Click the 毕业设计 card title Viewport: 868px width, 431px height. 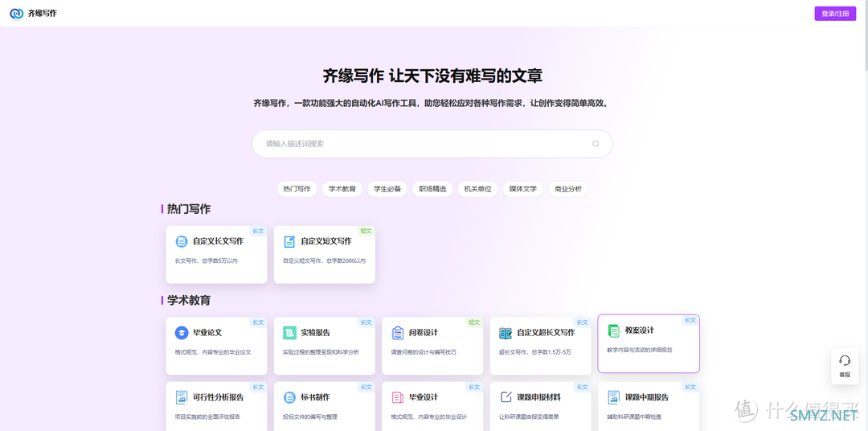point(424,397)
